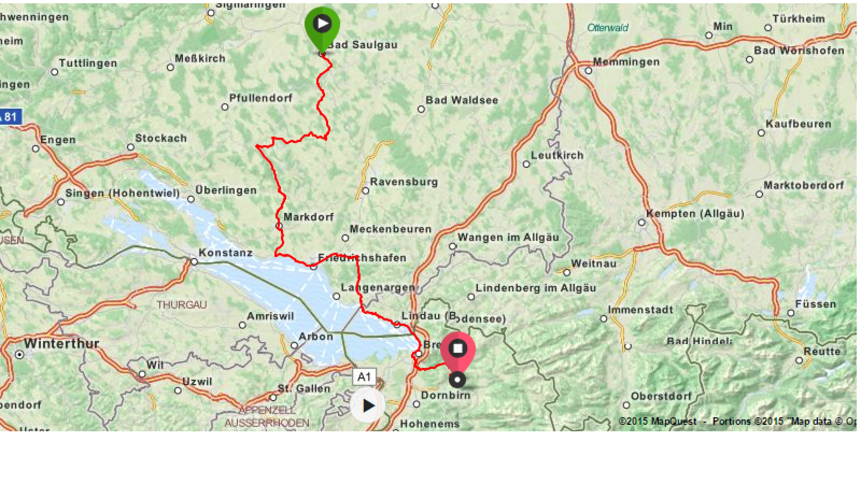The height and width of the screenshot is (488, 868).
Task: Select the Lindau (Bodensee) label
Action: tap(454, 317)
